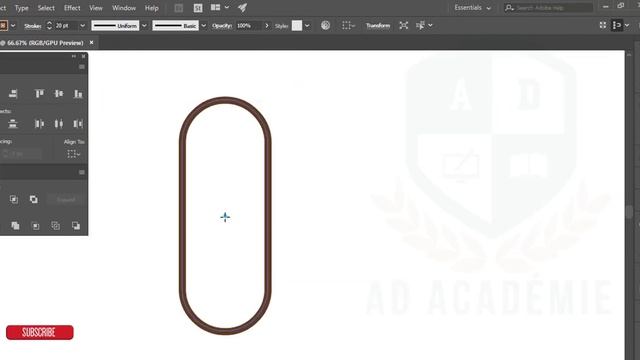Screen dimensions: 640x360
Task: Click the Pathfinder Merge icon
Action: (x=16, y=226)
